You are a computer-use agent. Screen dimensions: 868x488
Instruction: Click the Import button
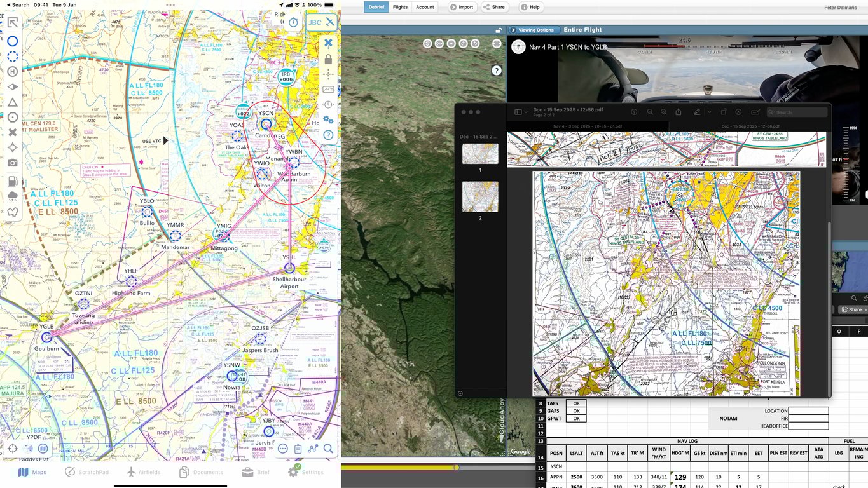click(x=462, y=7)
